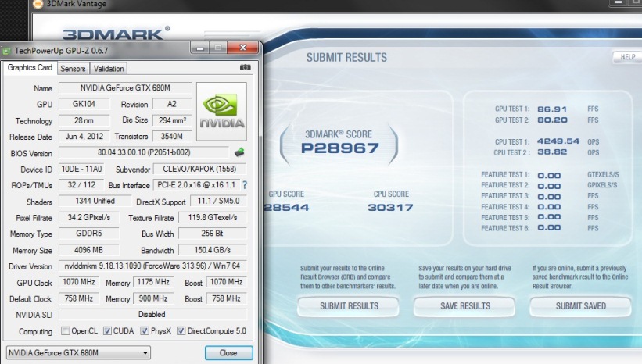Image resolution: width=642 pixels, height=364 pixels.
Task: Click the Memory Size field 4096 MB
Action: (89, 250)
